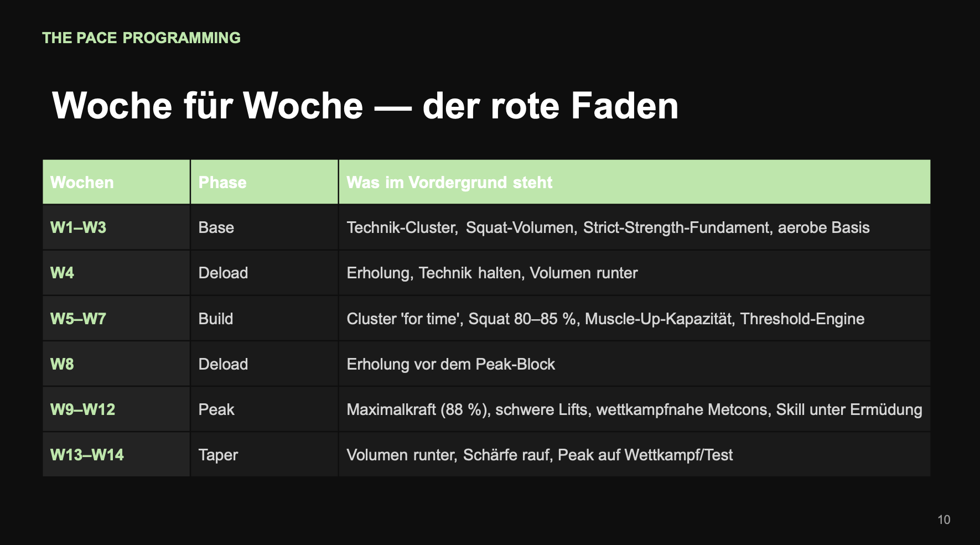The height and width of the screenshot is (545, 980).
Task: Click the Base phase cell
Action: click(x=265, y=227)
